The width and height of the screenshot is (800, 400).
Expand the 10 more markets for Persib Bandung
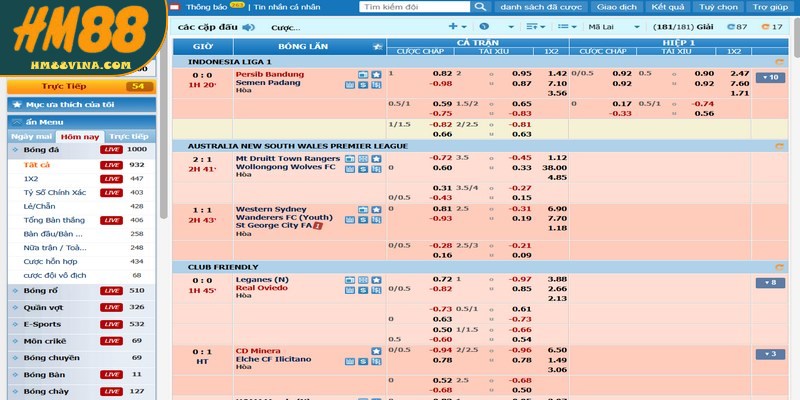click(770, 77)
